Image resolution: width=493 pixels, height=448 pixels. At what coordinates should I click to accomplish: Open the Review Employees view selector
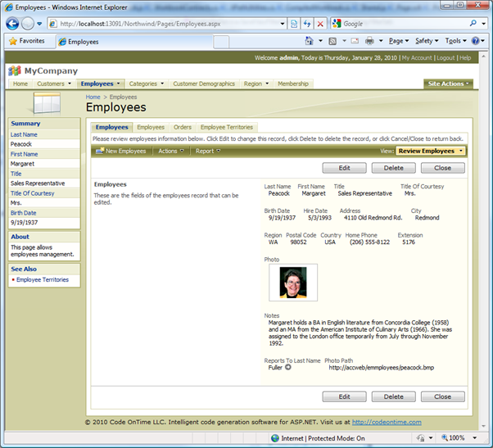pyautogui.click(x=430, y=152)
